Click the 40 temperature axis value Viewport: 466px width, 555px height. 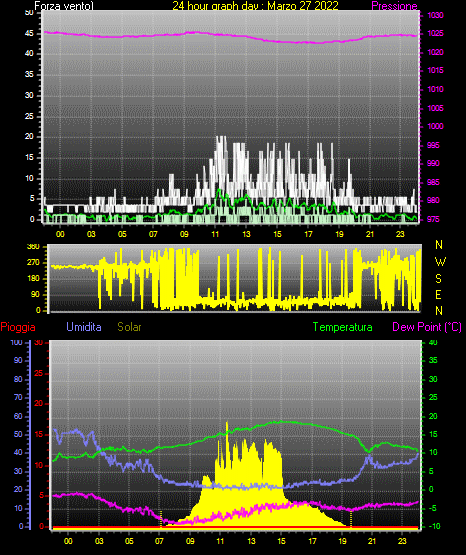[433, 342]
